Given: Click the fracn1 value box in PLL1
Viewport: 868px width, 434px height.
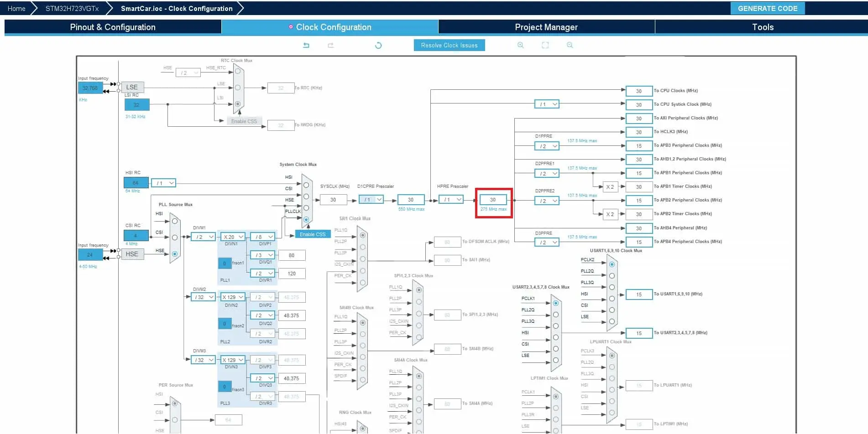Looking at the screenshot, I should [225, 263].
